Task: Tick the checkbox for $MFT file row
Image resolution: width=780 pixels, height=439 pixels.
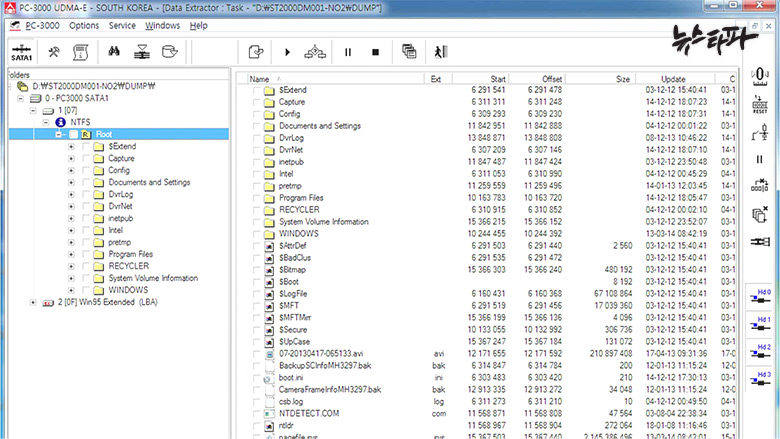Action: (x=256, y=306)
